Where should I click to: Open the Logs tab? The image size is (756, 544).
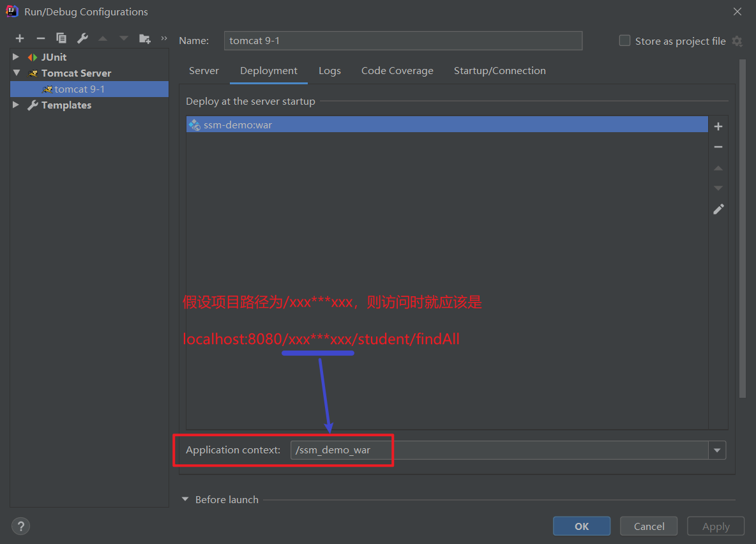coord(329,71)
